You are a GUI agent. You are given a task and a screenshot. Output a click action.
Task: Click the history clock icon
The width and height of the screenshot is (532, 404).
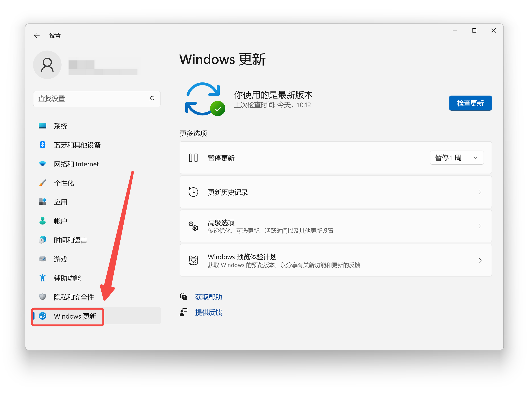tap(193, 192)
